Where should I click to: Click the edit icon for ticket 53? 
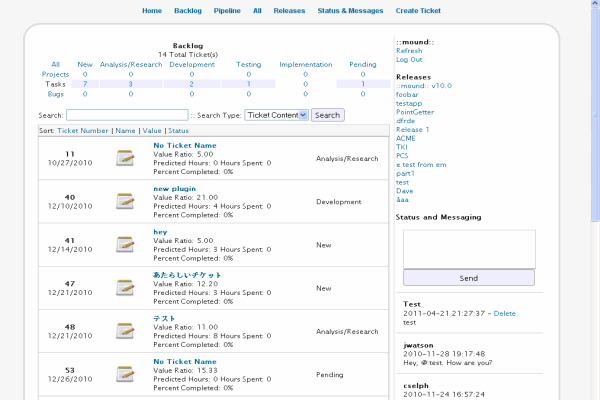click(x=125, y=374)
